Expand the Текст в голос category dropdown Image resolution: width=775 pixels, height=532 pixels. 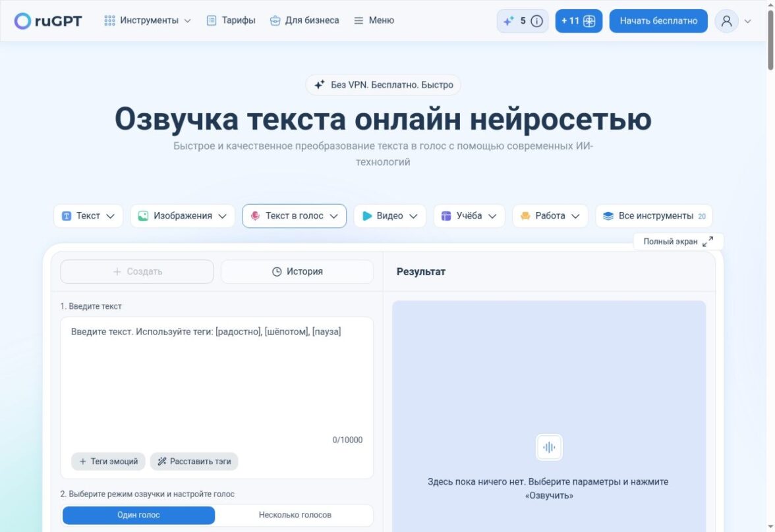(294, 216)
